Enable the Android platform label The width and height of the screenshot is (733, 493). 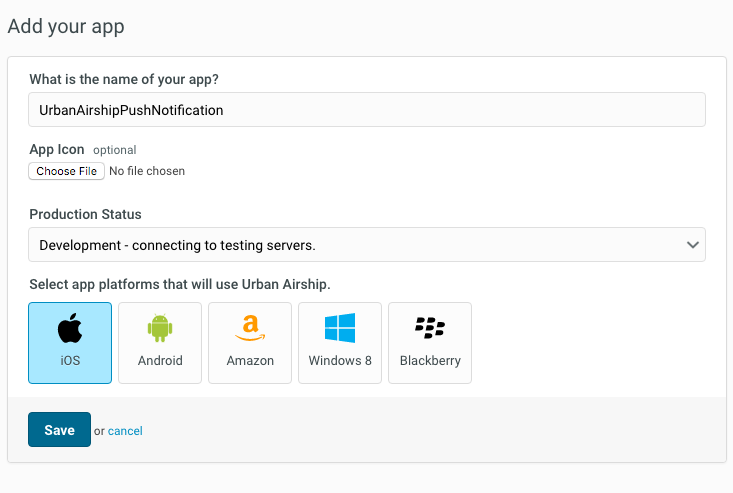coord(160,361)
